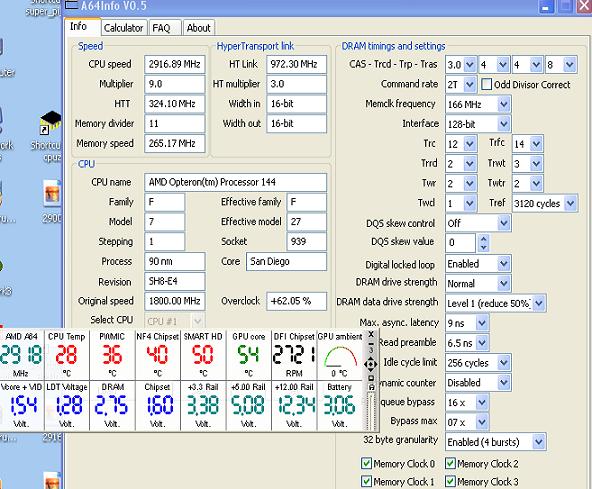Screen dimensions: 592x489
Task: Expand the Tref 3120 cycles dropdown
Action: 570,203
